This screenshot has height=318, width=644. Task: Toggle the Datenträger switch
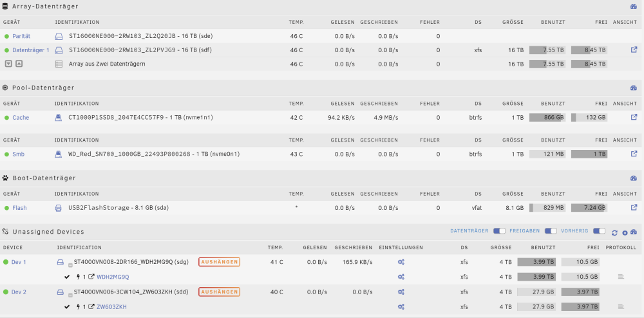pos(500,231)
